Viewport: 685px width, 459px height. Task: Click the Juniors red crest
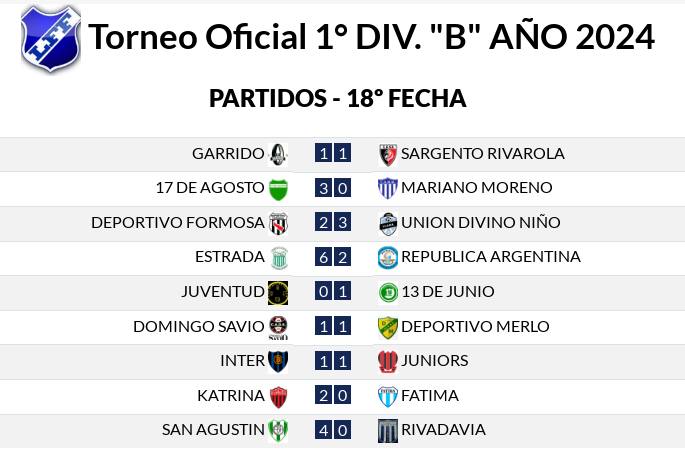[387, 362]
